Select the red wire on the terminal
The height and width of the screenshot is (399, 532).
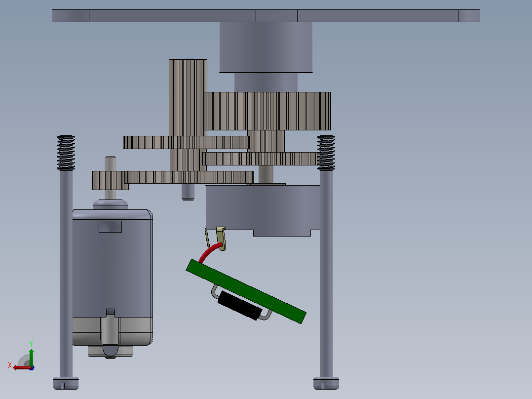210,253
